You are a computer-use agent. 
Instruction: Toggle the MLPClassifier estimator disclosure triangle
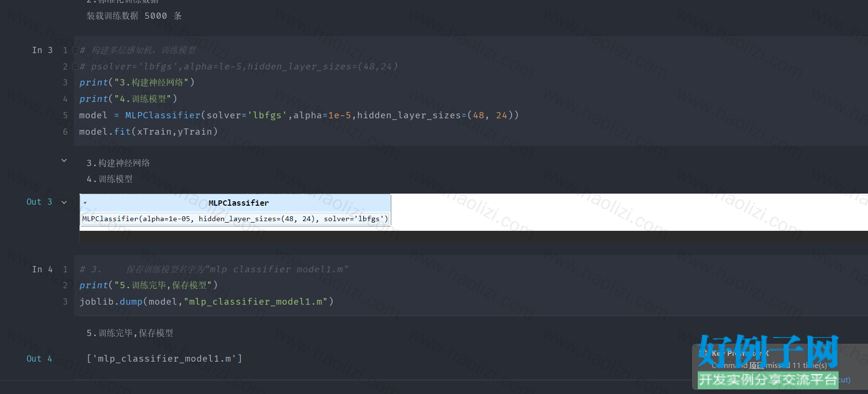pyautogui.click(x=85, y=203)
